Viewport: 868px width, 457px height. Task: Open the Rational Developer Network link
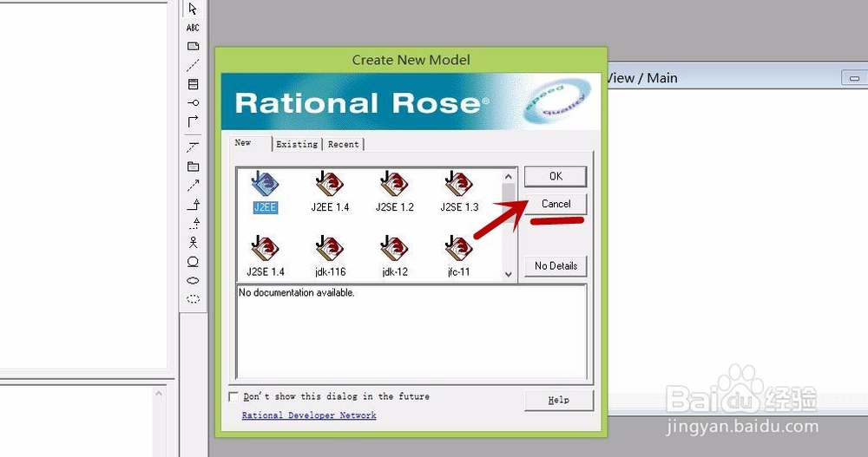pos(309,415)
